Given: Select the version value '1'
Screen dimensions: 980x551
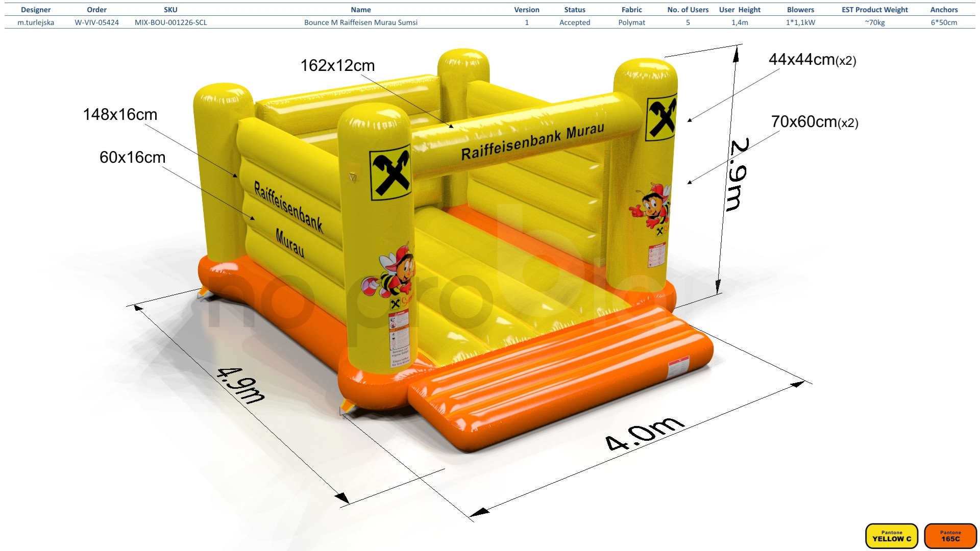Looking at the screenshot, I should (527, 22).
